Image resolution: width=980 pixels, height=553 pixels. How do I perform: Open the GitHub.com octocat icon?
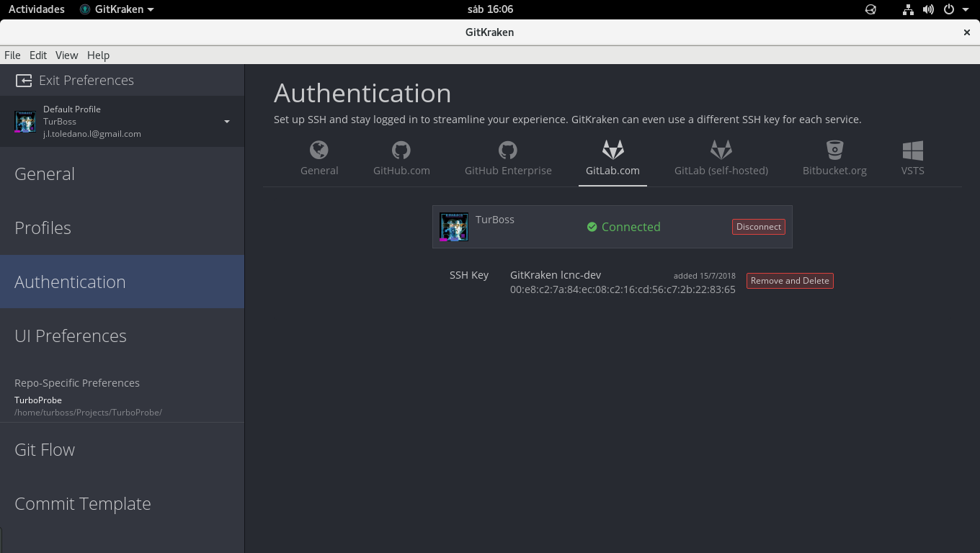click(x=401, y=150)
